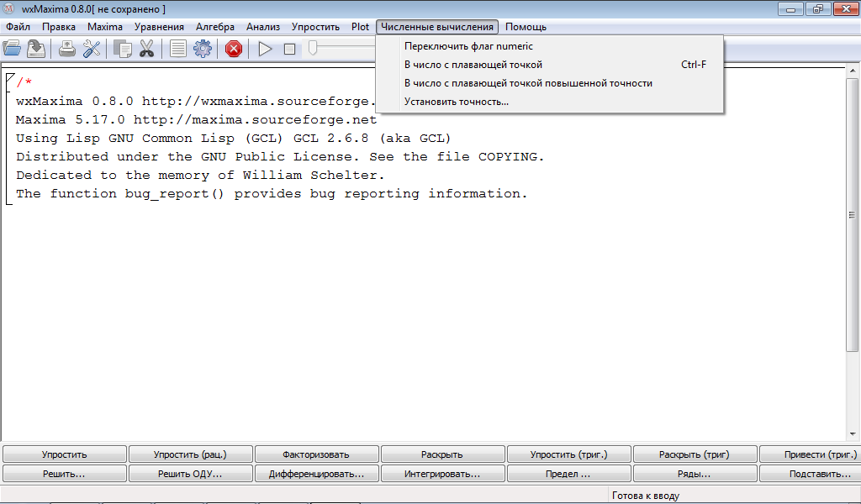The image size is (861, 504).
Task: Click the red stop interrupt icon
Action: click(234, 49)
